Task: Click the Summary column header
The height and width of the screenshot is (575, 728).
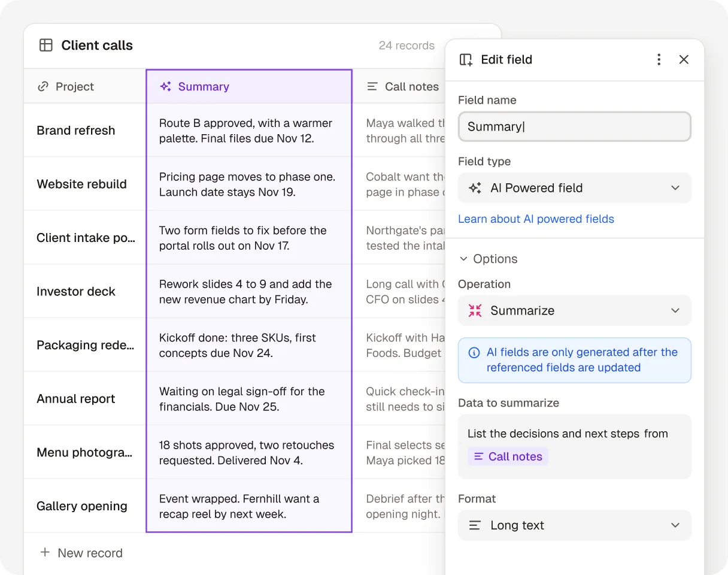Action: pyautogui.click(x=249, y=86)
